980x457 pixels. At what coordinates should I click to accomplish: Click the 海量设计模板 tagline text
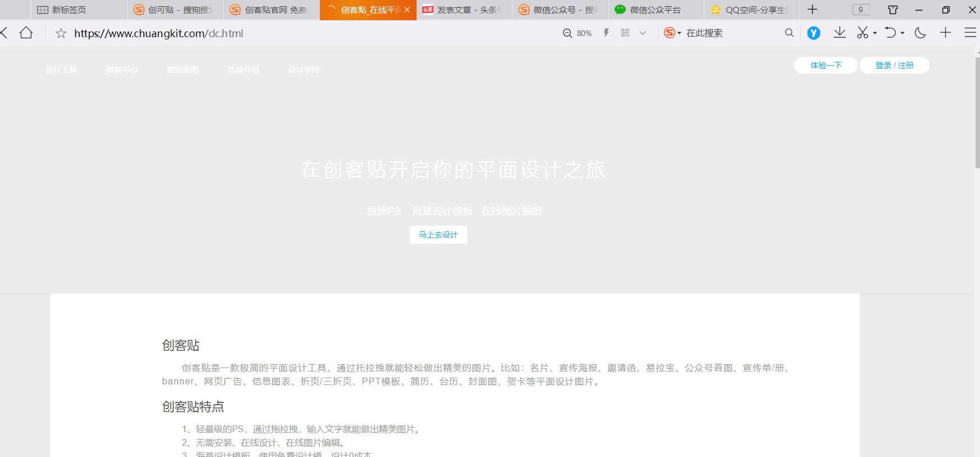pos(442,211)
